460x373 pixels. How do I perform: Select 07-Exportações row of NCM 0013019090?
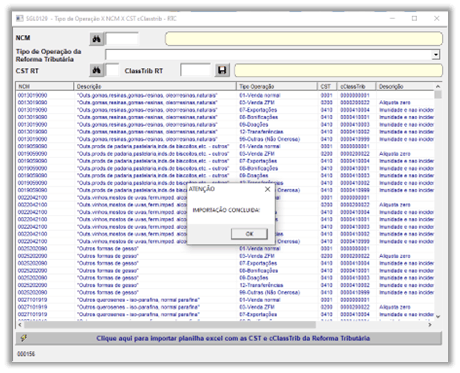click(x=225, y=110)
